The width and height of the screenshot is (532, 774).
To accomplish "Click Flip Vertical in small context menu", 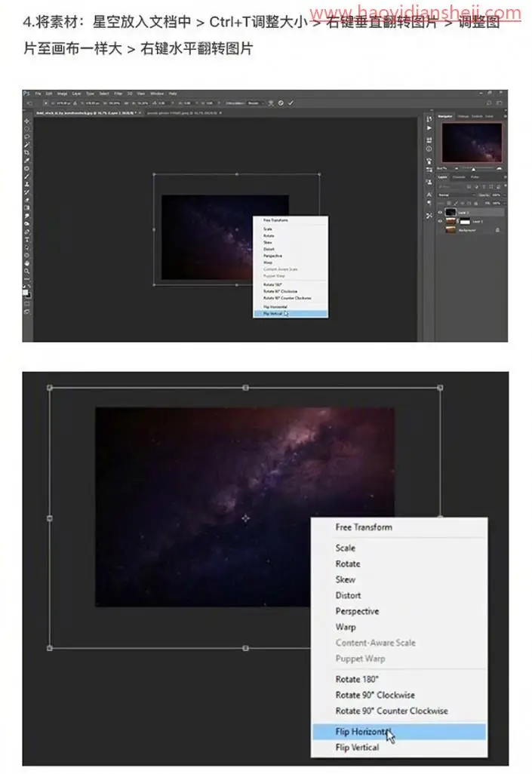I will click(x=290, y=314).
